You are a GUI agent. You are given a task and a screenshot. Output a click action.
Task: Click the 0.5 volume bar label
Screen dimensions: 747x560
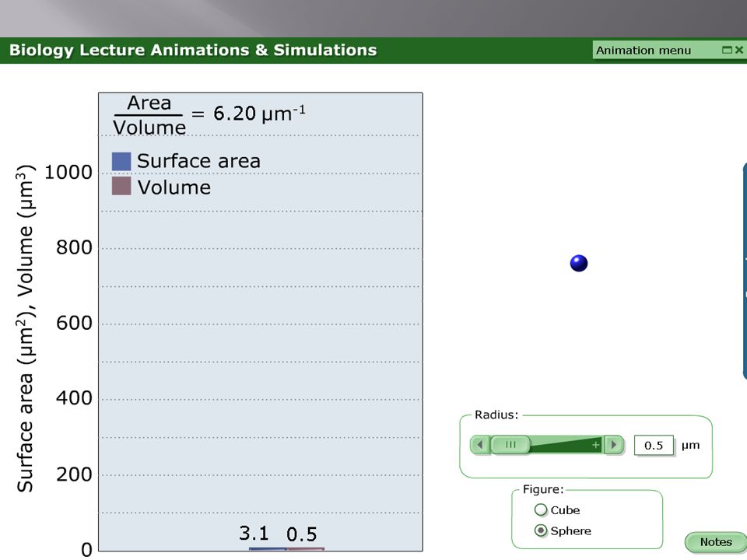[302, 534]
